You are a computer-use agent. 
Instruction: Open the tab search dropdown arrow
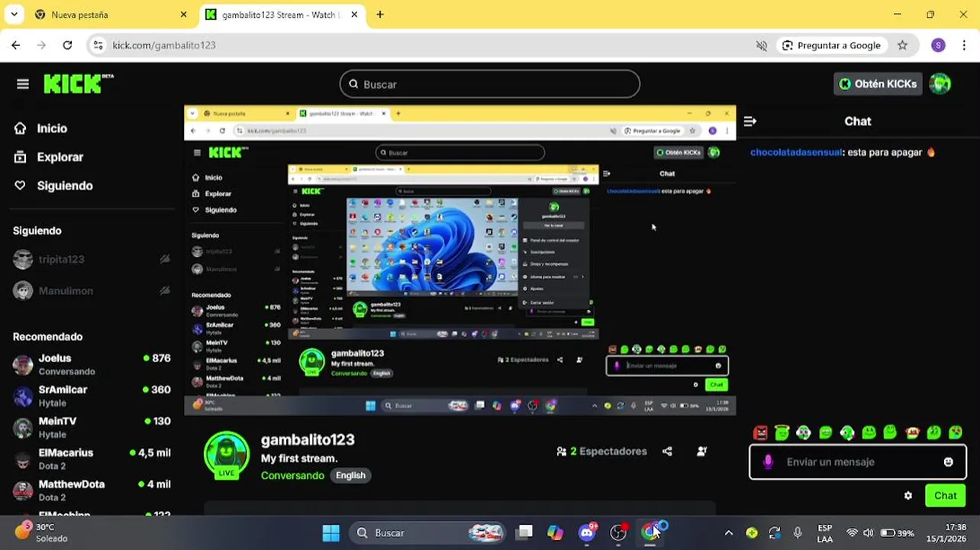coord(14,15)
